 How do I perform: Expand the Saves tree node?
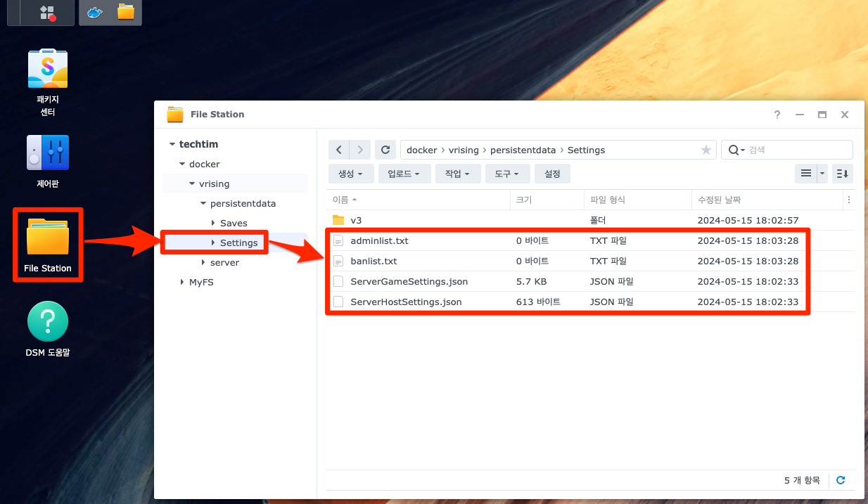(x=213, y=223)
